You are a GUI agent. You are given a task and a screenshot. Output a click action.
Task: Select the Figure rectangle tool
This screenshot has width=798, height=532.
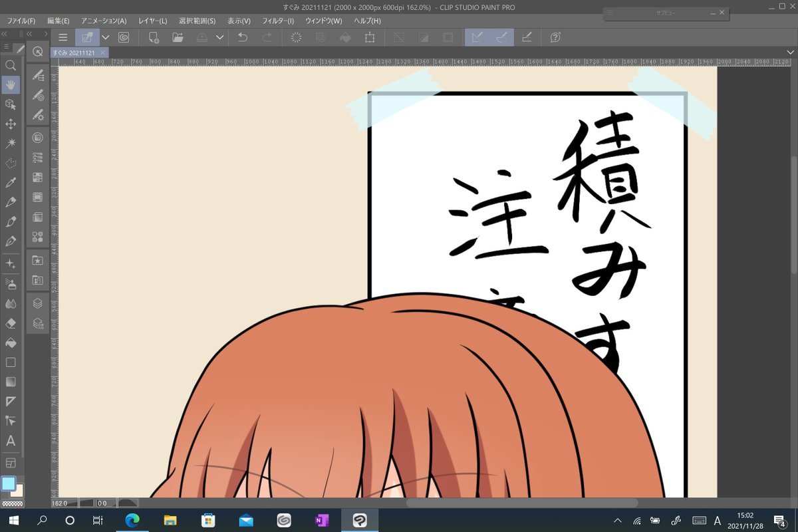(11, 362)
